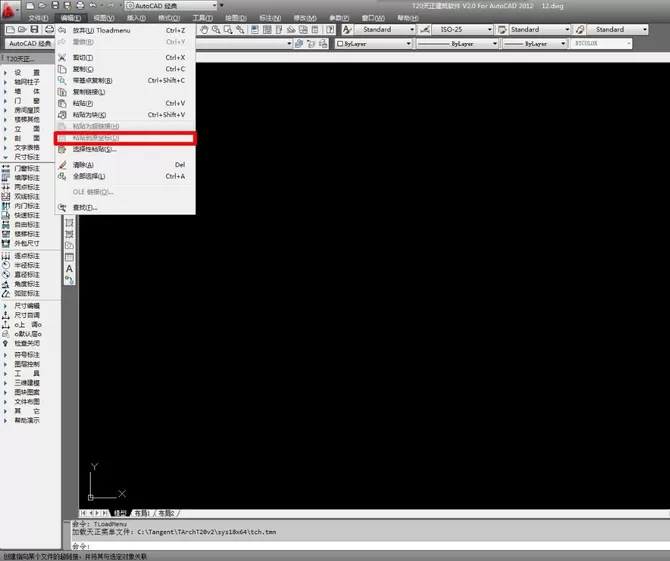Image resolution: width=670 pixels, height=561 pixels.
Task: Click the Table Style icon
Action: 502,29
